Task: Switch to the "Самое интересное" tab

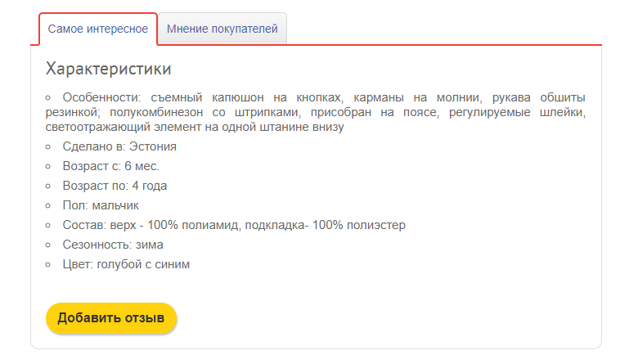Action: coord(98,29)
